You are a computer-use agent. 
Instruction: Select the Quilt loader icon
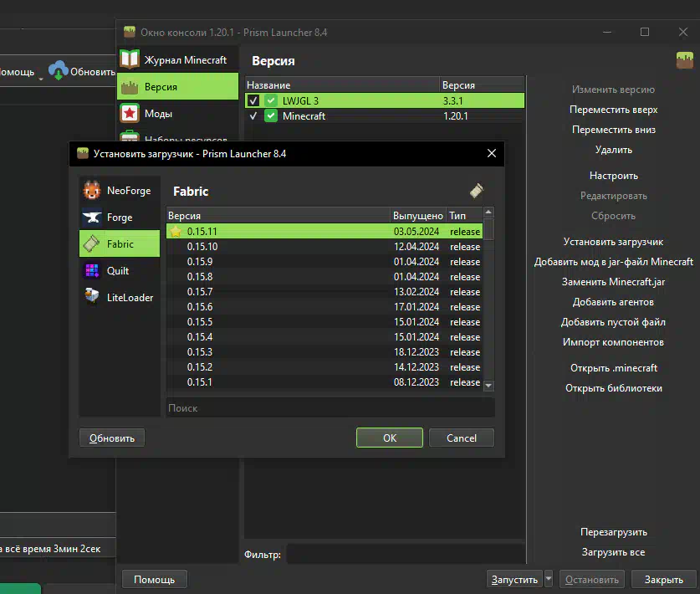[x=92, y=271]
